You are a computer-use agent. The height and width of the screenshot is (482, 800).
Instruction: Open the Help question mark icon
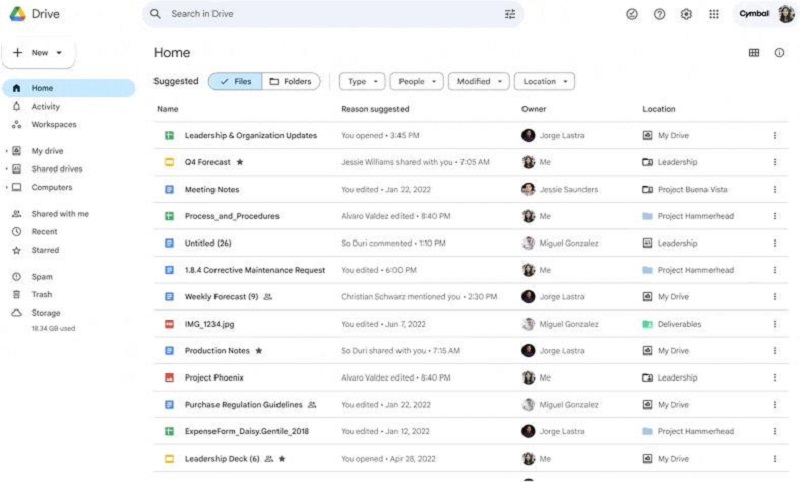click(659, 14)
